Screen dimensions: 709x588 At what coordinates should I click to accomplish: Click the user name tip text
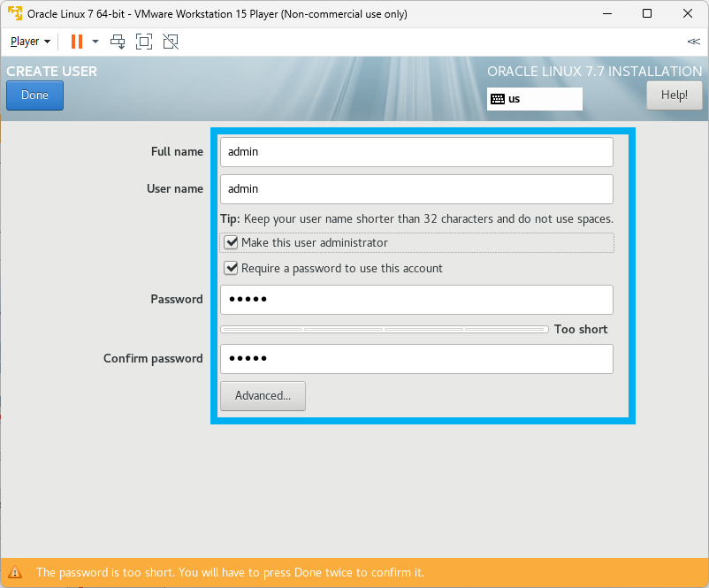416,219
